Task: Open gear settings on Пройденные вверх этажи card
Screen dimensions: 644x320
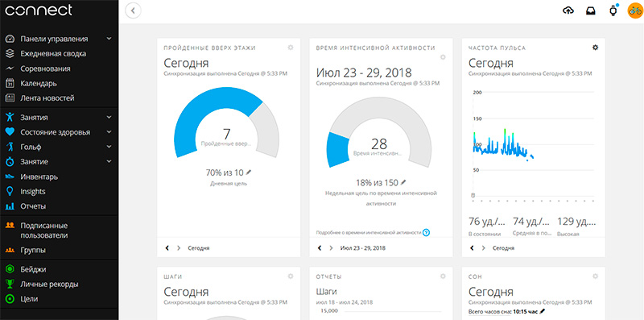Action: [291, 48]
